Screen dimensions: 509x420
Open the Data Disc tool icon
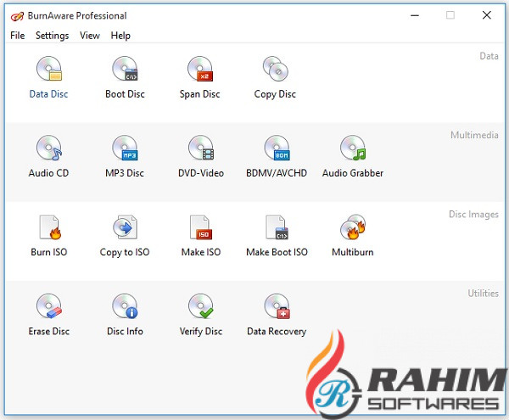[x=48, y=69]
